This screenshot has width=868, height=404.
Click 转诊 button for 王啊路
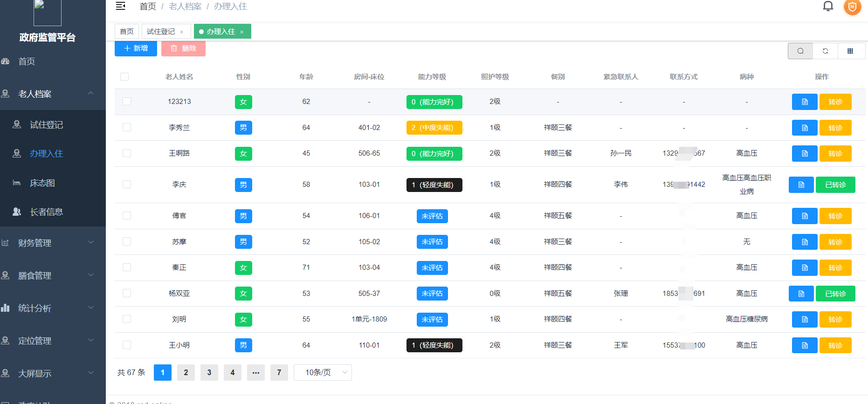point(835,153)
